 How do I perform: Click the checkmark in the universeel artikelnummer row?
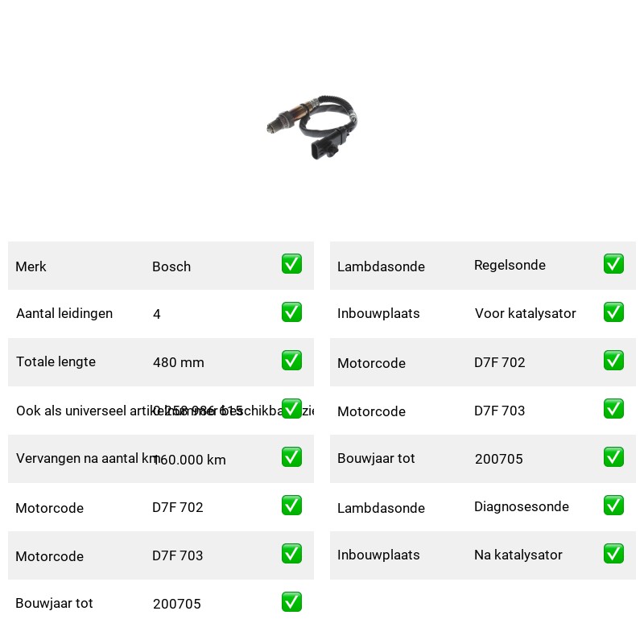point(291,409)
